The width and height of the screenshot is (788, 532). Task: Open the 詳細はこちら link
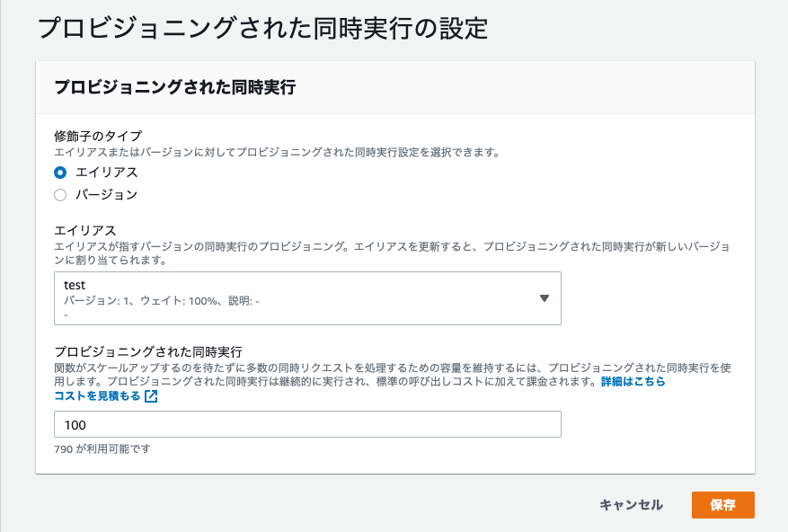tap(633, 382)
